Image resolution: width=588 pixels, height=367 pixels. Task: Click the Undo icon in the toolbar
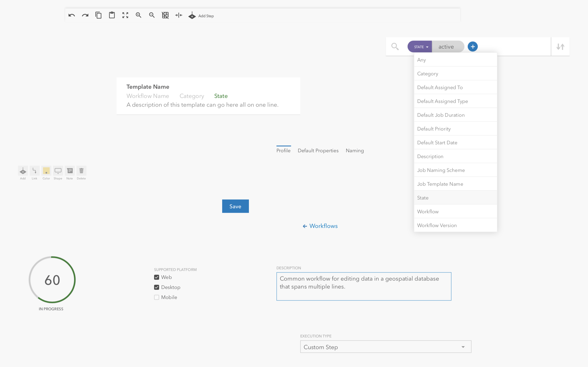(72, 15)
